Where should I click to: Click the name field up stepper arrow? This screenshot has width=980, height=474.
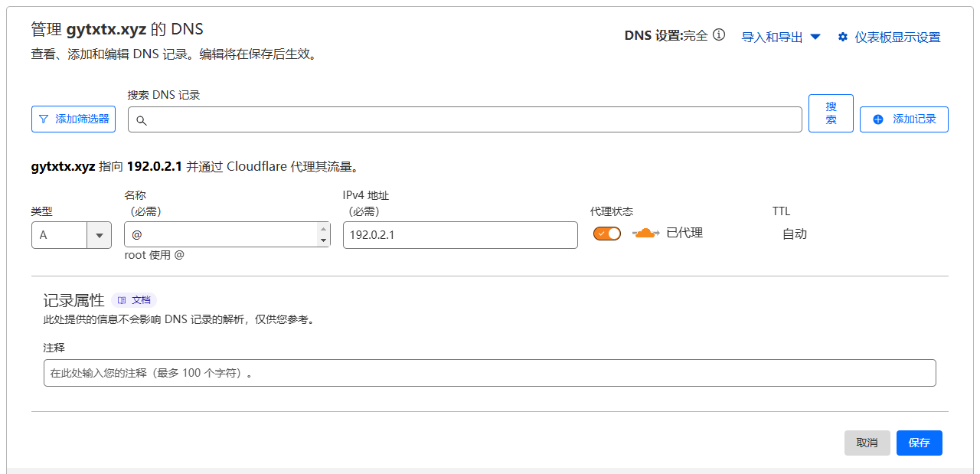point(323,229)
